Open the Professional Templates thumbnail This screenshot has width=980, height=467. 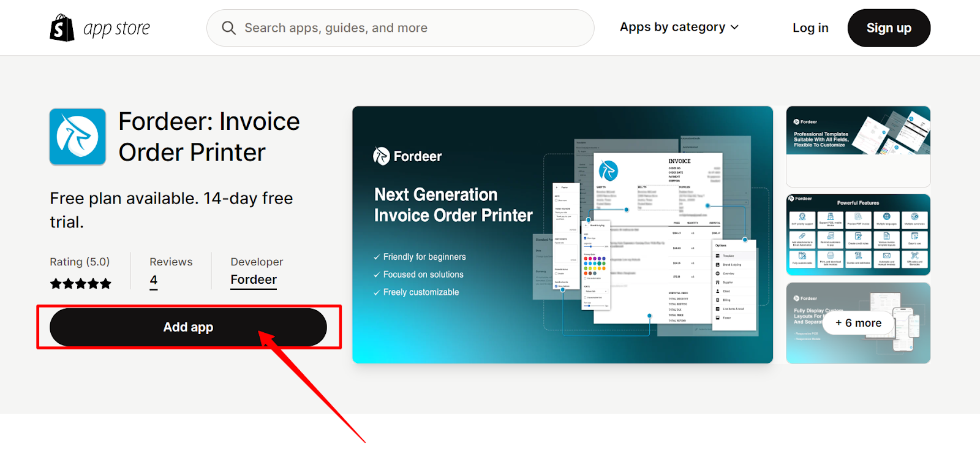(x=858, y=146)
